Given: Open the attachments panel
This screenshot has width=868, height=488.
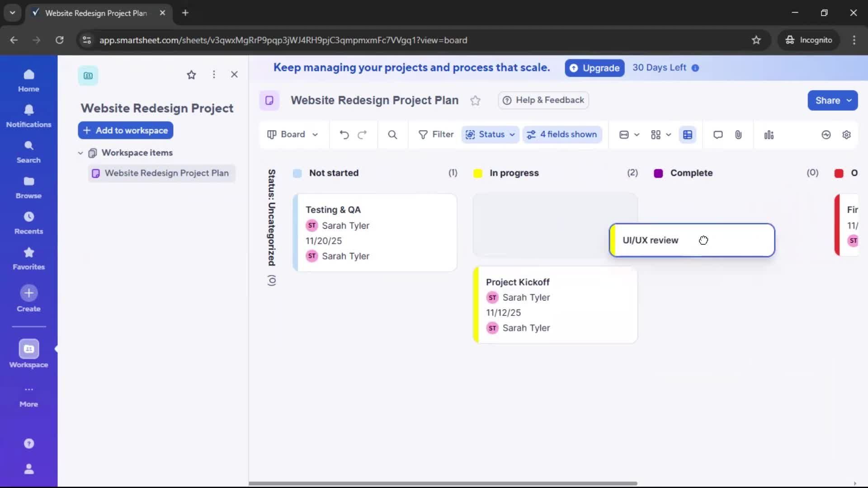Looking at the screenshot, I should pyautogui.click(x=739, y=134).
